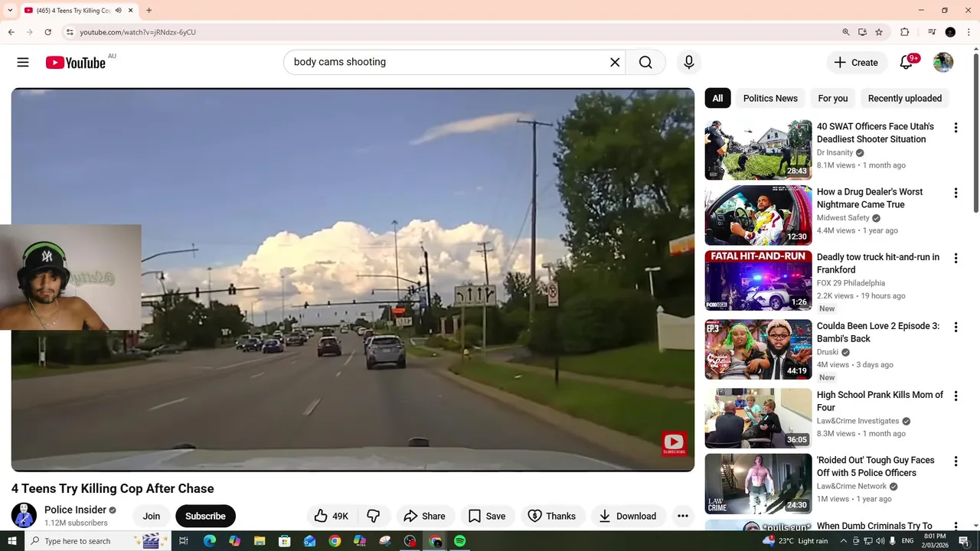The width and height of the screenshot is (980, 551).
Task: Open Chrome media controls icon
Action: click(932, 32)
